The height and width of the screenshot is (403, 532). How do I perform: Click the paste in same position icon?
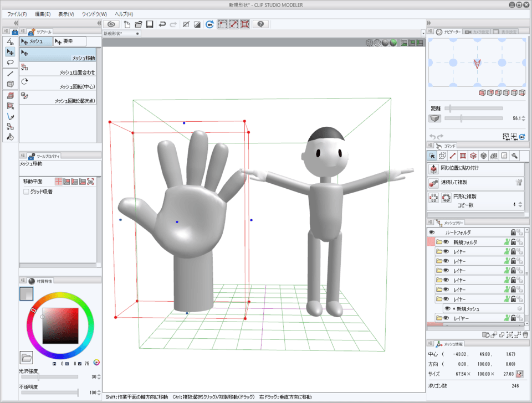click(x=433, y=168)
